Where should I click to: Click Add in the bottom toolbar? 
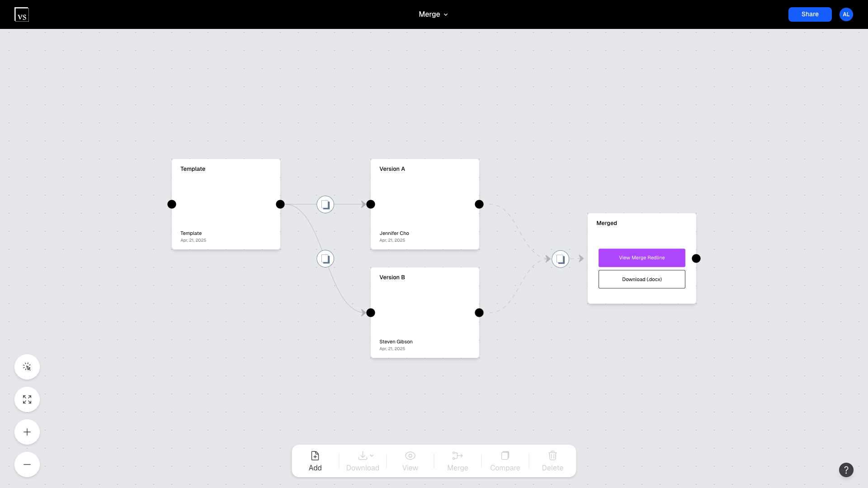pyautogui.click(x=315, y=461)
